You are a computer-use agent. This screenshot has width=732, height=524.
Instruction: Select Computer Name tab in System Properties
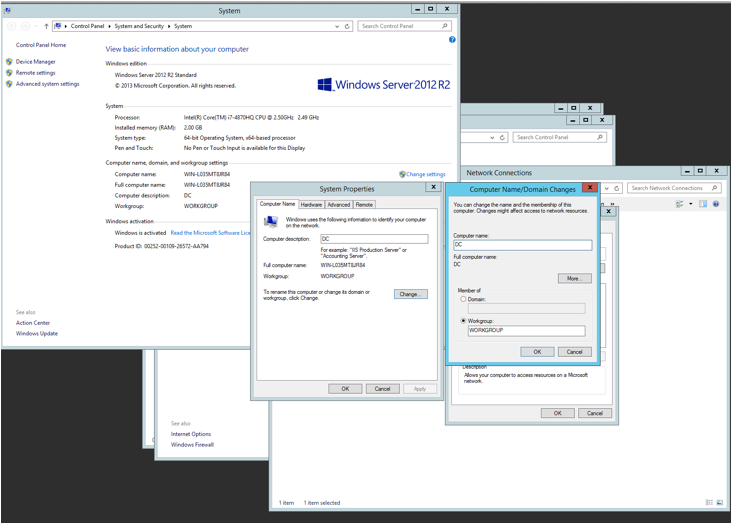[x=277, y=204]
